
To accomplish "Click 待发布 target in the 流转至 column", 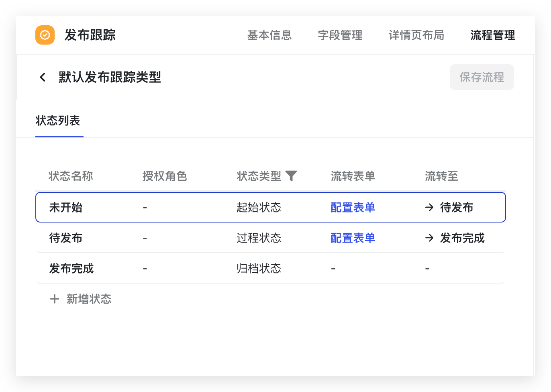I will point(457,207).
